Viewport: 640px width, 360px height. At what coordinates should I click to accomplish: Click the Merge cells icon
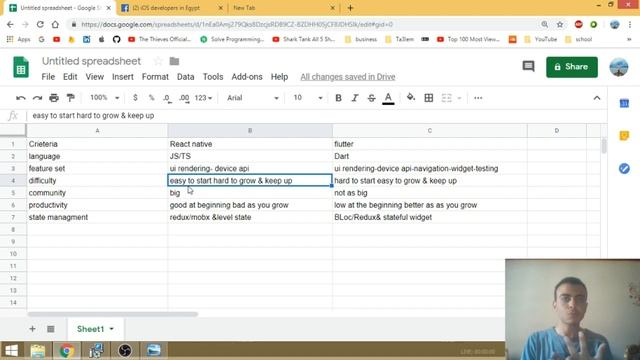447,98
